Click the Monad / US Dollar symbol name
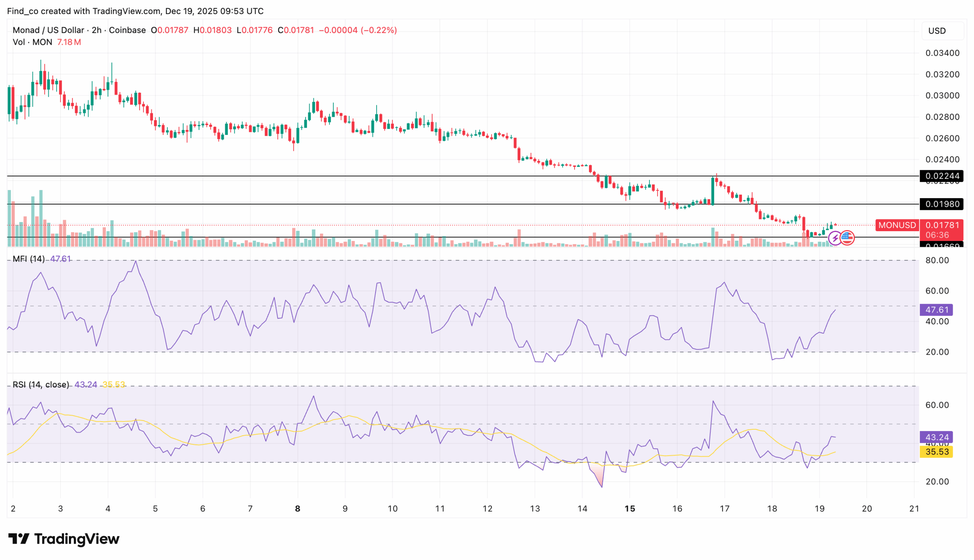This screenshot has height=560, width=974. tap(48, 30)
